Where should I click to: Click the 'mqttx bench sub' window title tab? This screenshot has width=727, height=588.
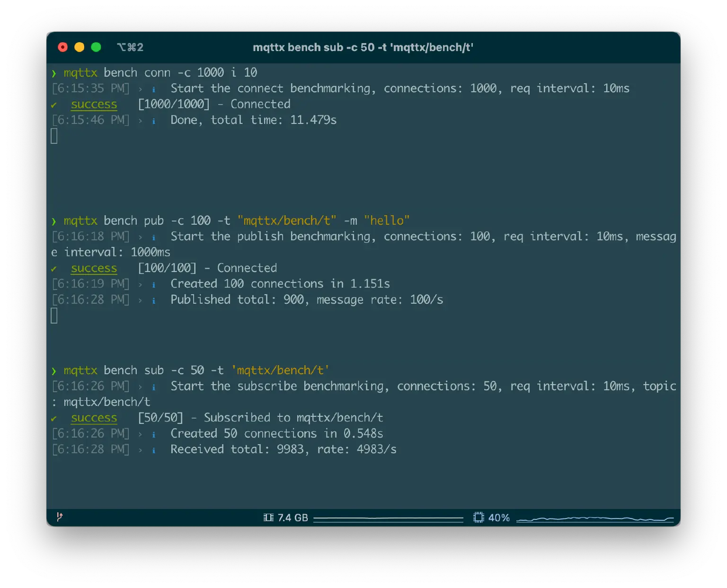(363, 47)
